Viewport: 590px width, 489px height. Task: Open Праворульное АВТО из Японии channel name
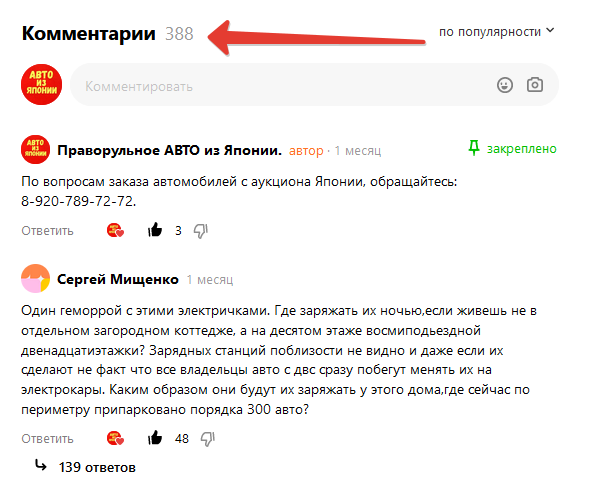point(169,150)
